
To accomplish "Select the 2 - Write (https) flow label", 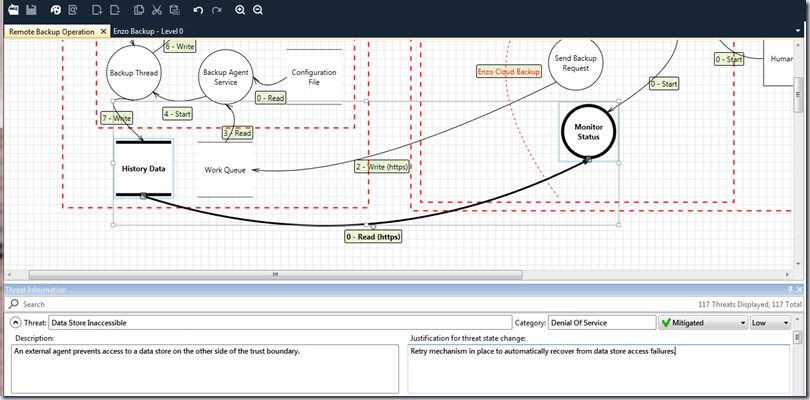I will (x=383, y=166).
